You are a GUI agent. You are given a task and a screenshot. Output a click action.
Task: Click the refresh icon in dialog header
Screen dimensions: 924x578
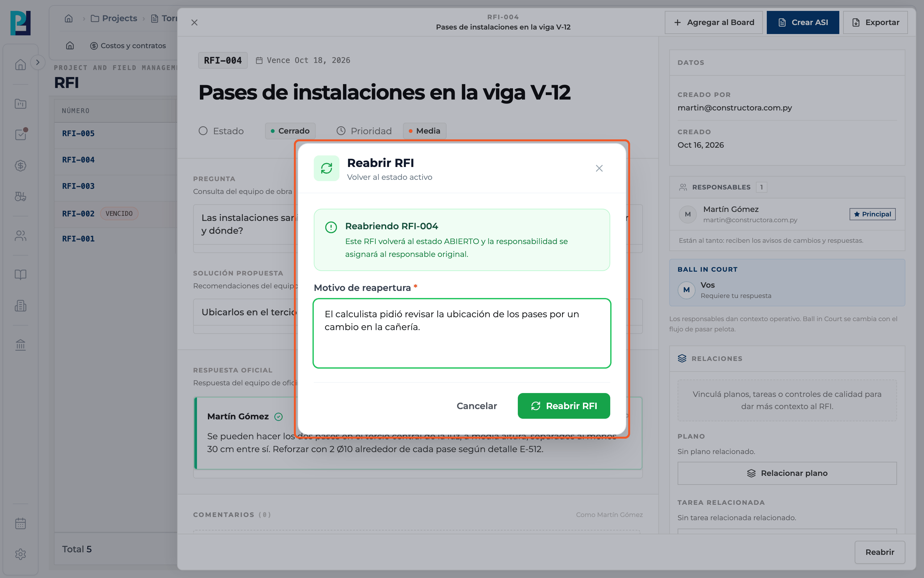click(x=327, y=168)
